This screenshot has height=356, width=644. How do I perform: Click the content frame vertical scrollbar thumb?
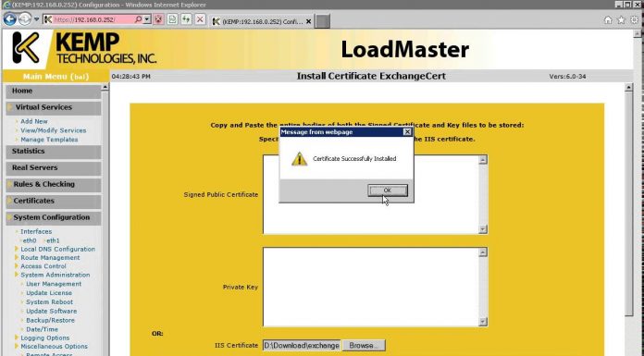629,203
